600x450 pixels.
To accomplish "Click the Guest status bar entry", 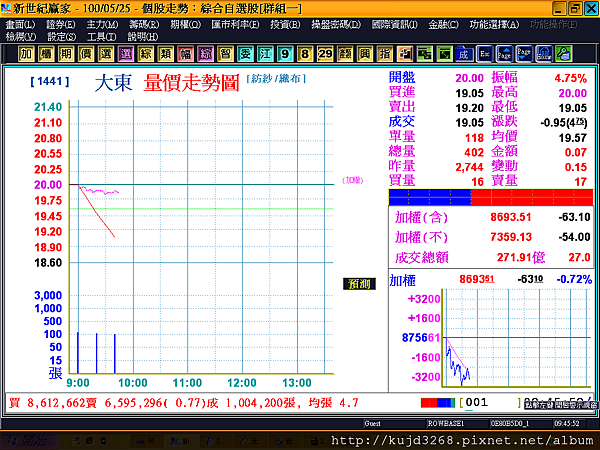I will point(372,423).
